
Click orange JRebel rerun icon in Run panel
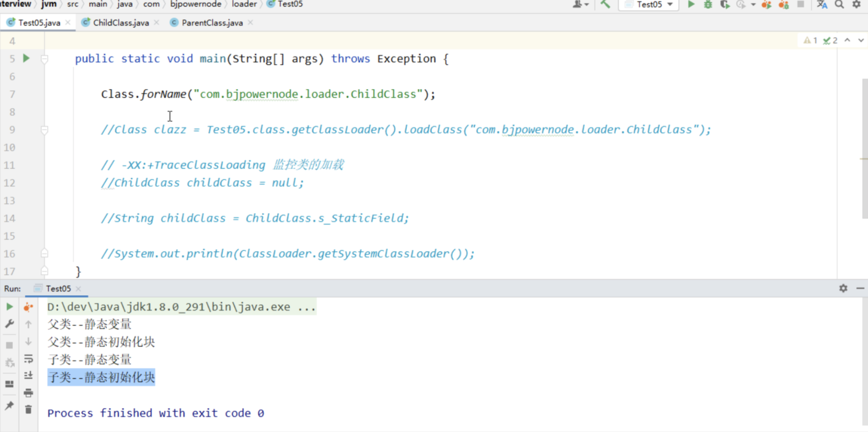click(x=28, y=307)
